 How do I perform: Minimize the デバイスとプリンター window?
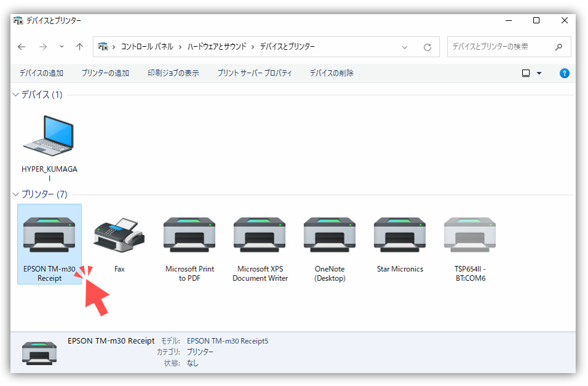(509, 21)
